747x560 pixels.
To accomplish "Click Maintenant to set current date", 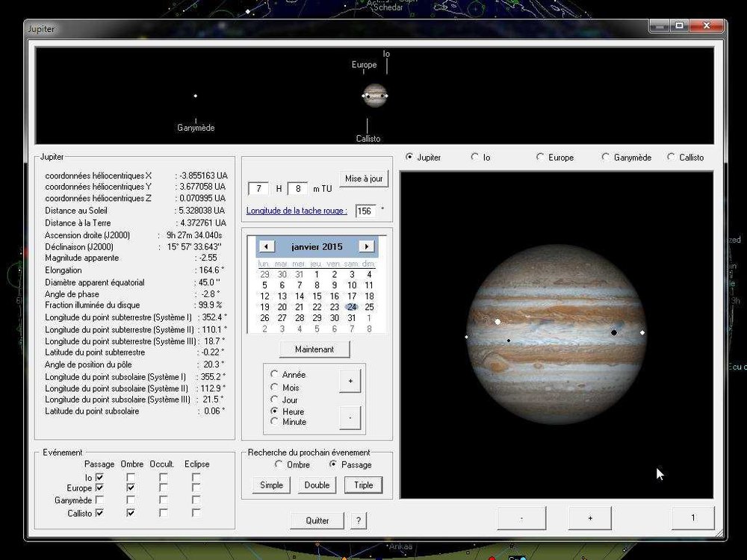I will [314, 349].
